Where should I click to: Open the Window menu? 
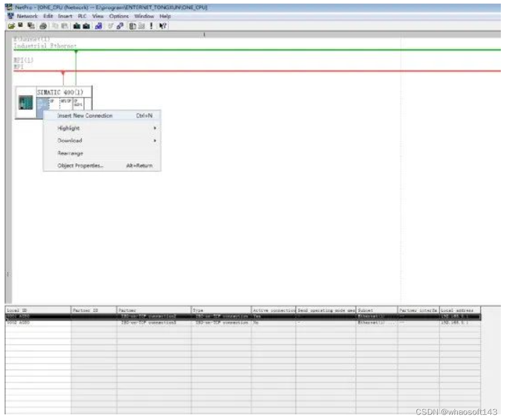point(144,16)
